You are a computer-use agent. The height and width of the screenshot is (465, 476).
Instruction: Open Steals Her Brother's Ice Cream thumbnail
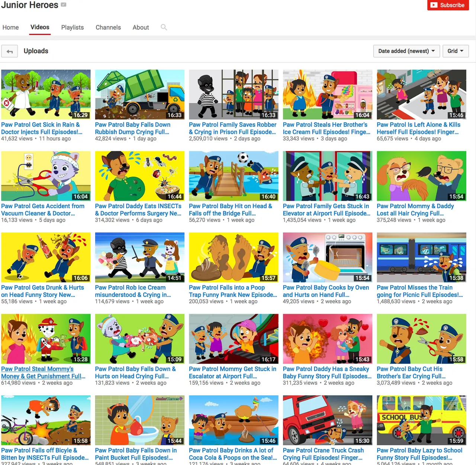(x=328, y=94)
